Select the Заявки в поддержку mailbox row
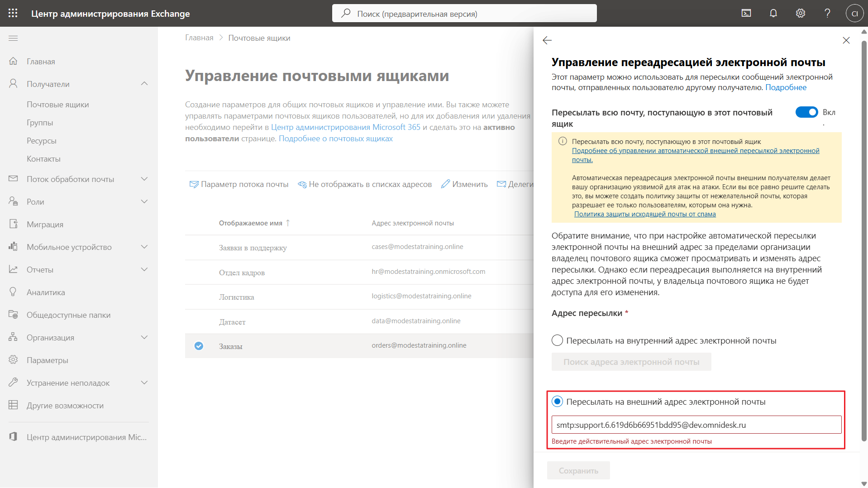Image resolution: width=868 pixels, height=488 pixels. click(359, 247)
